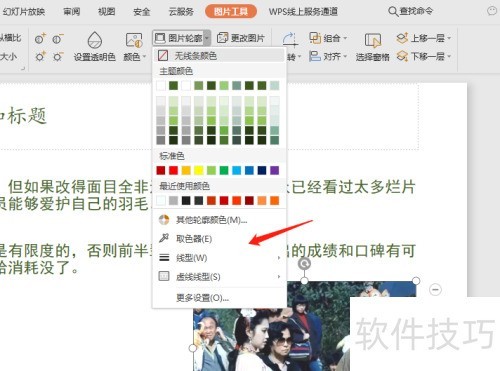Open the 线型(W) submenu
The width and height of the screenshot is (500, 371).
(220, 258)
